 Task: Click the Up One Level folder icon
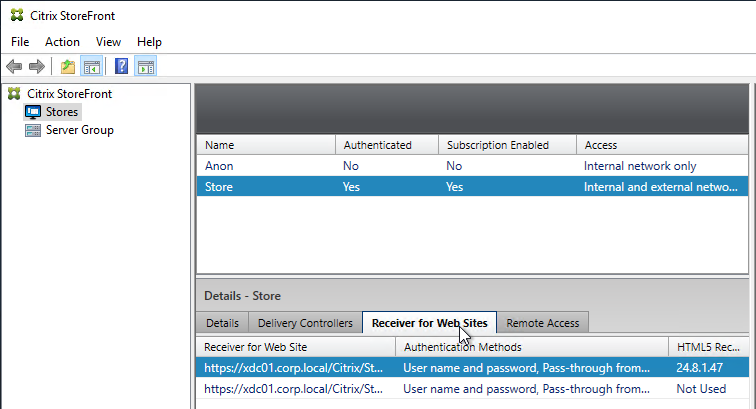[67, 67]
